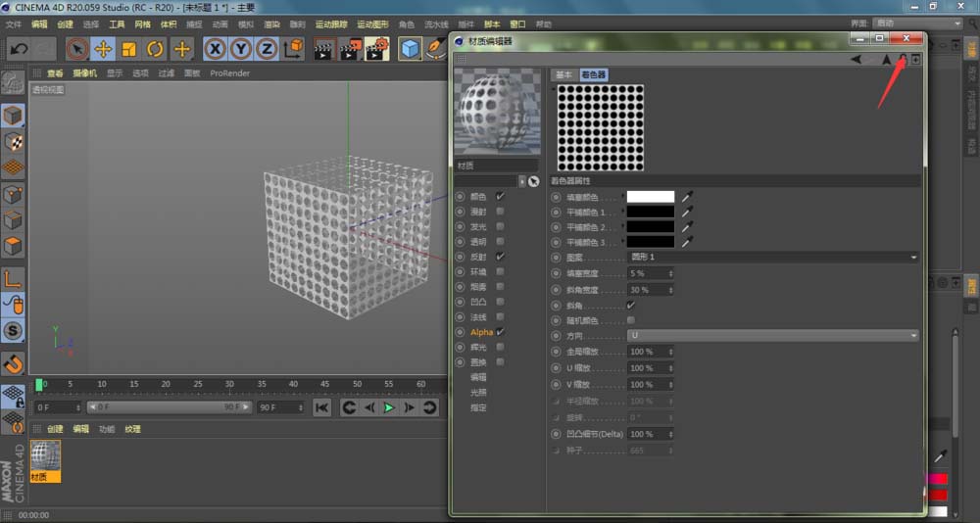Open render settings clapperboard with gear
980x523 pixels.
click(377, 49)
